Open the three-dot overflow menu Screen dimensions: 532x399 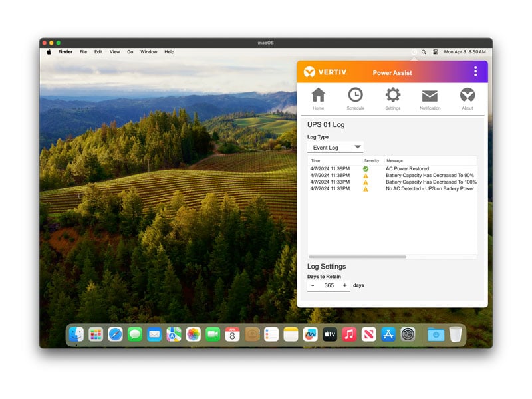coord(475,72)
